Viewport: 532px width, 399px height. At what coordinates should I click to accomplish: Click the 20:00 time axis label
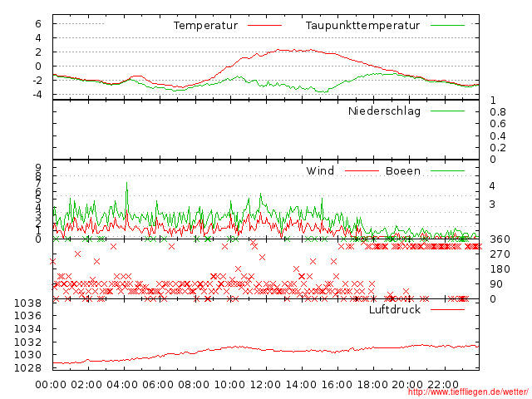(x=407, y=385)
